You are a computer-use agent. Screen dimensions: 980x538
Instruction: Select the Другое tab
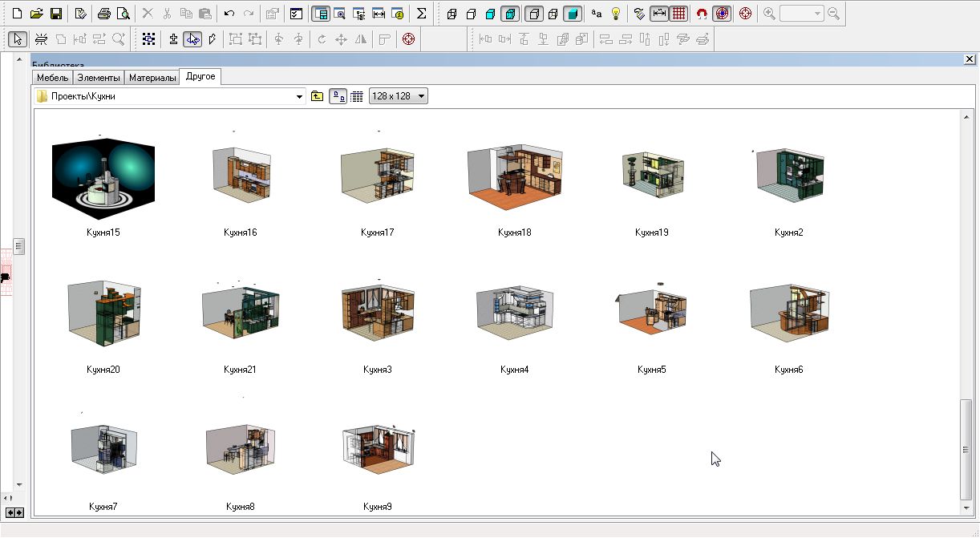tap(200, 76)
